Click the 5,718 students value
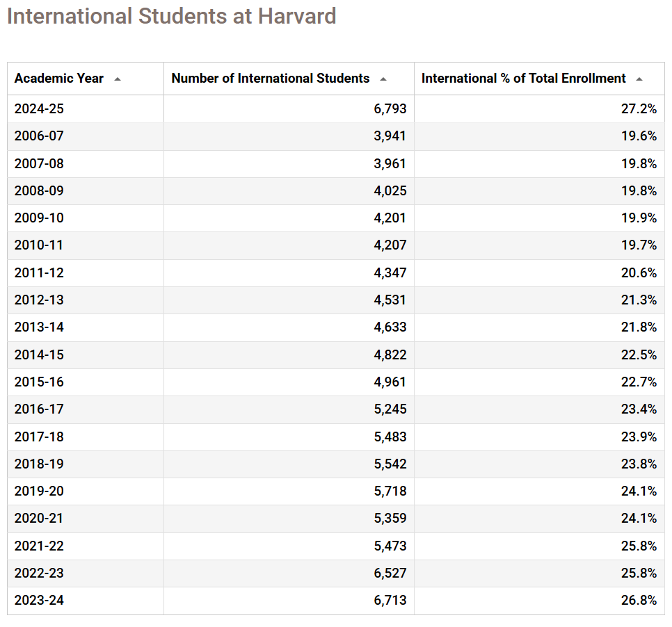The image size is (672, 627). click(x=390, y=491)
